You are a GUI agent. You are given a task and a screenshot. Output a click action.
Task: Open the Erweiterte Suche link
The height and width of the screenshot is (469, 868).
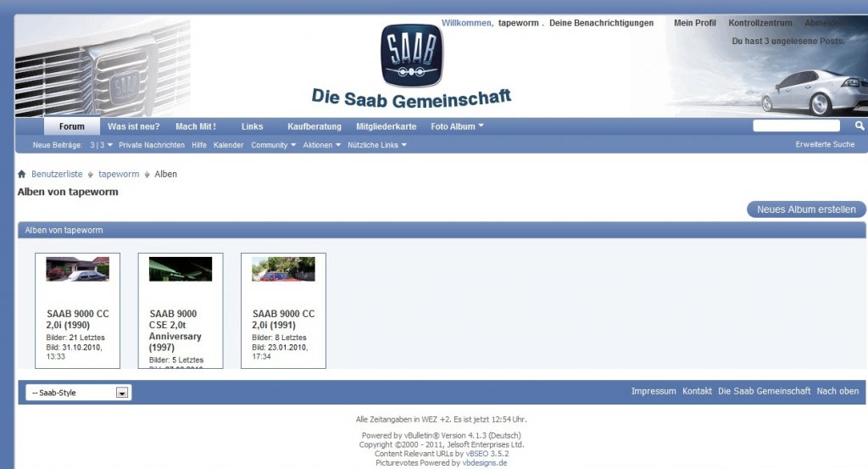(x=825, y=144)
